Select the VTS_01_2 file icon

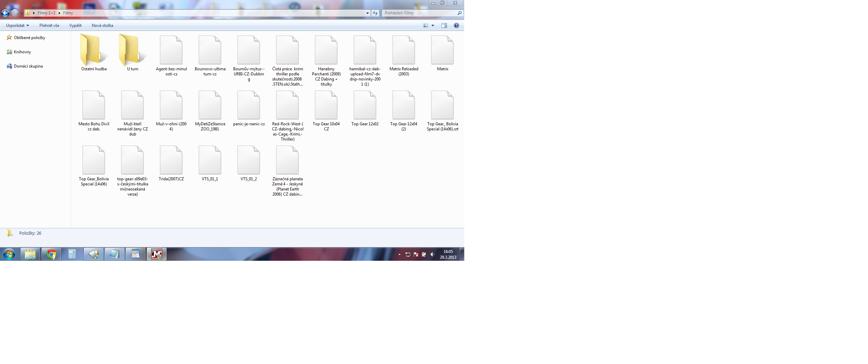click(249, 160)
